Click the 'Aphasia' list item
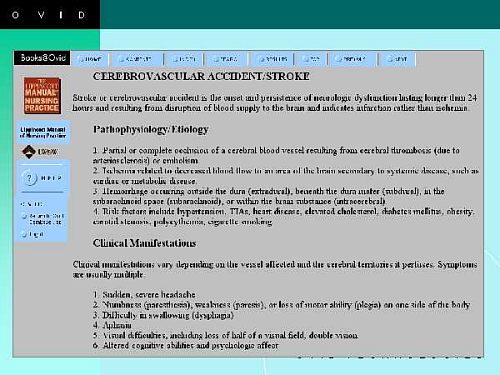 coord(112,325)
